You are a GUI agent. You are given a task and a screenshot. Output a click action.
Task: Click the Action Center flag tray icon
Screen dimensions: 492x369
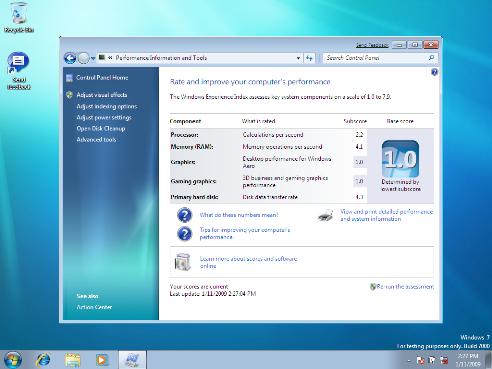tap(421, 360)
